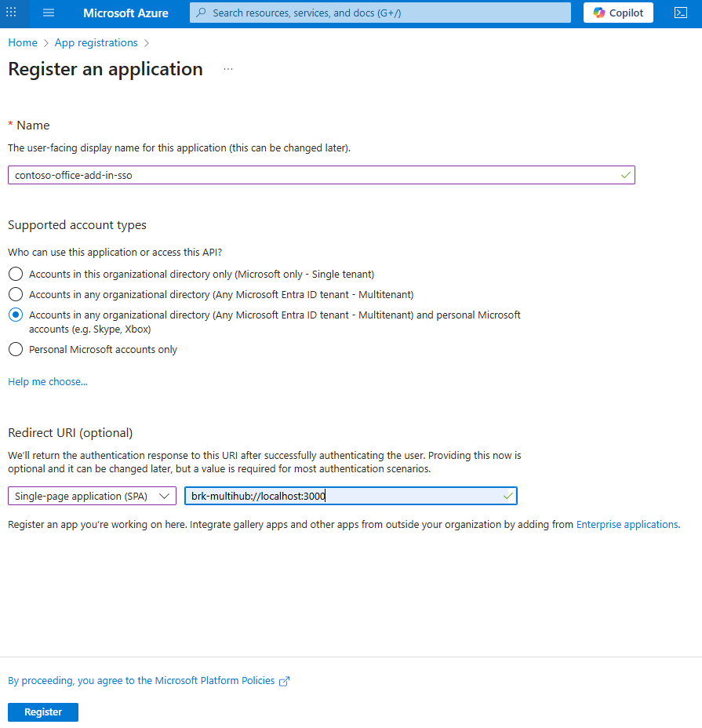702x728 pixels.
Task: Click the ellipsis next to page title
Action: (x=228, y=69)
